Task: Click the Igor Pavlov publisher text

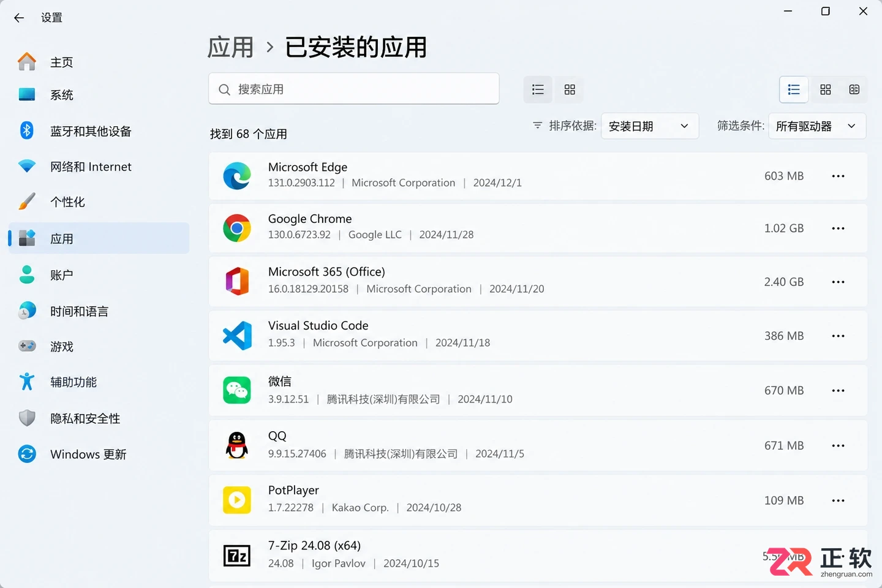Action: tap(339, 563)
